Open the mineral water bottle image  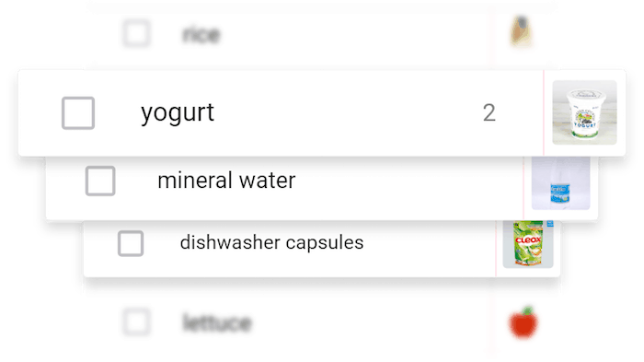560,183
